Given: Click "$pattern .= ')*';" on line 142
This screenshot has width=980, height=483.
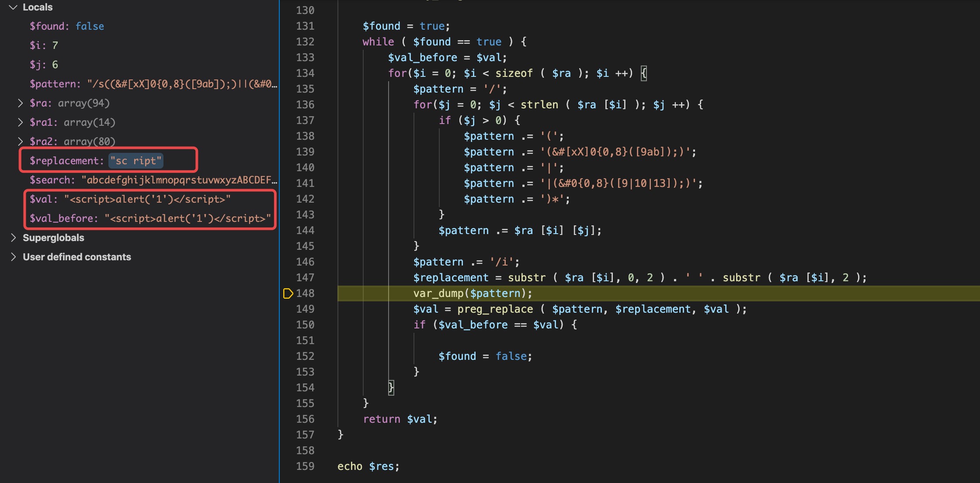Looking at the screenshot, I should point(517,199).
